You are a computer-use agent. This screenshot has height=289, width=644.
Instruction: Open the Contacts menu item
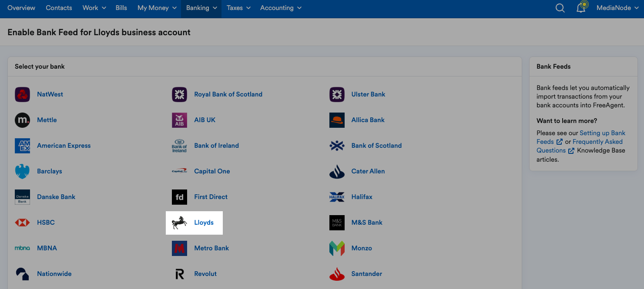59,8
